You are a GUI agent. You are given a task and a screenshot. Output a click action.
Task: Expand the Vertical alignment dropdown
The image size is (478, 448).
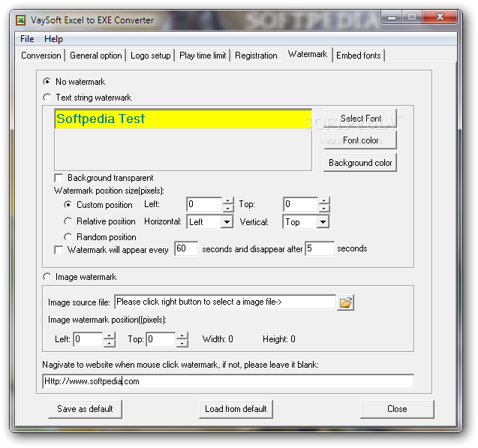(323, 221)
